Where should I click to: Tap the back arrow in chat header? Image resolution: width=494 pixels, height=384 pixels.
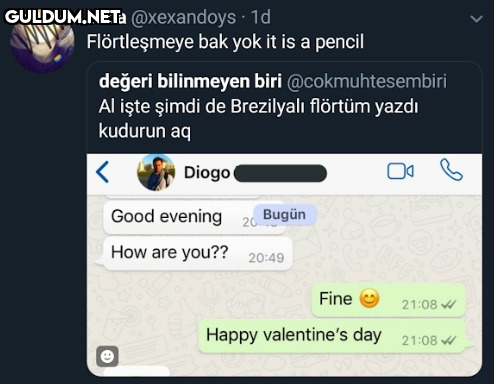tap(102, 172)
